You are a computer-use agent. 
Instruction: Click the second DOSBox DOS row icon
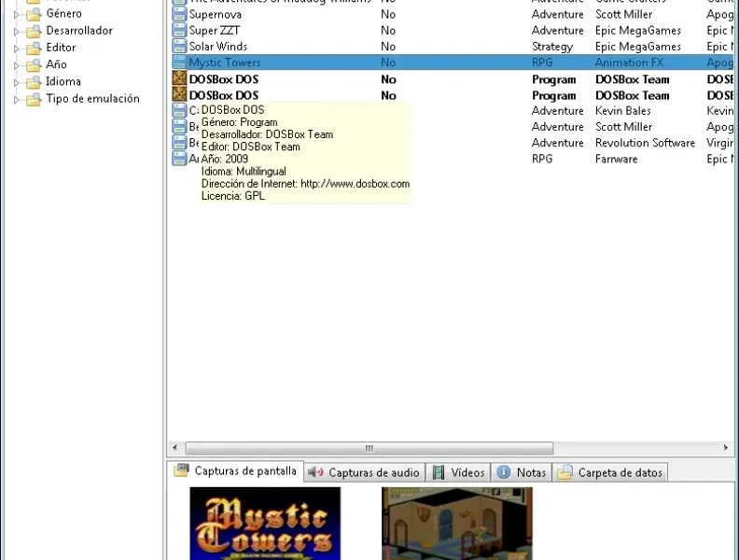click(179, 94)
